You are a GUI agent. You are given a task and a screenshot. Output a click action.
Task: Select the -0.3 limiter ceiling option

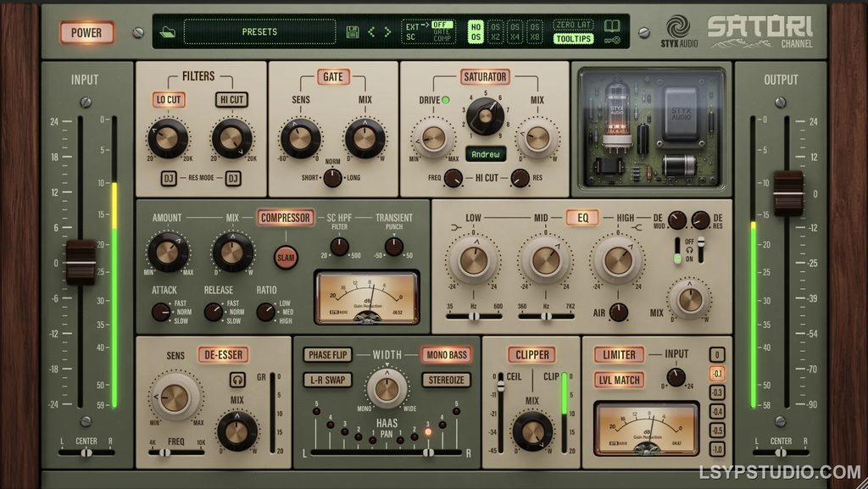(717, 392)
